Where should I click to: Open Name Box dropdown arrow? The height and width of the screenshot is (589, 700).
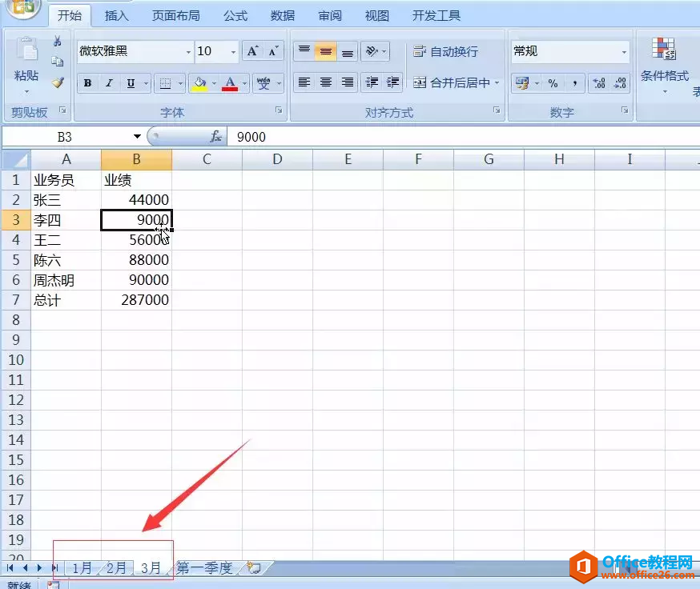(137, 137)
